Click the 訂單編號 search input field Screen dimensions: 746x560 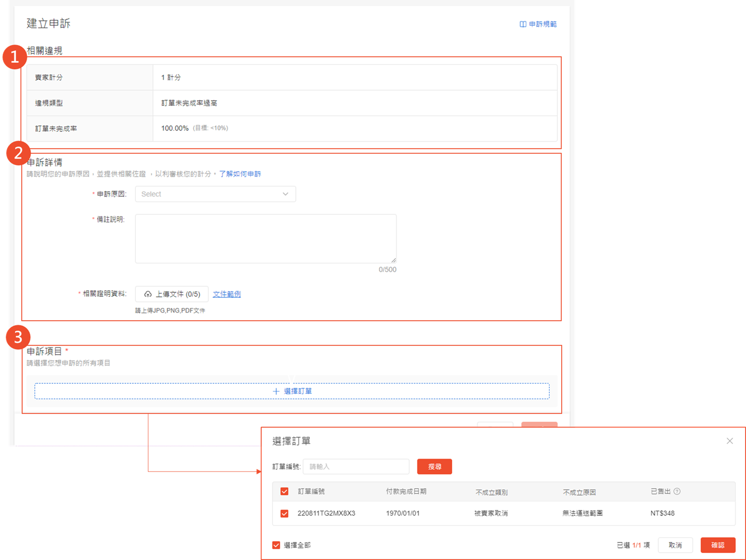[356, 466]
